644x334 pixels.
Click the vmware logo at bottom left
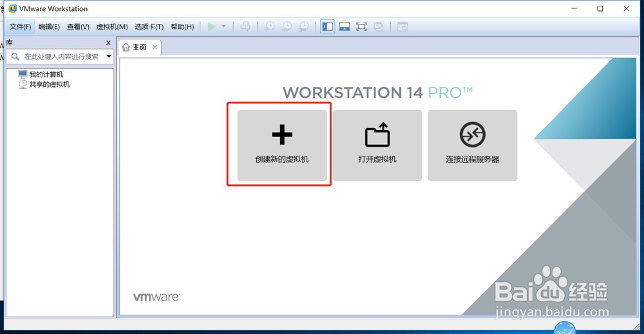point(156,297)
